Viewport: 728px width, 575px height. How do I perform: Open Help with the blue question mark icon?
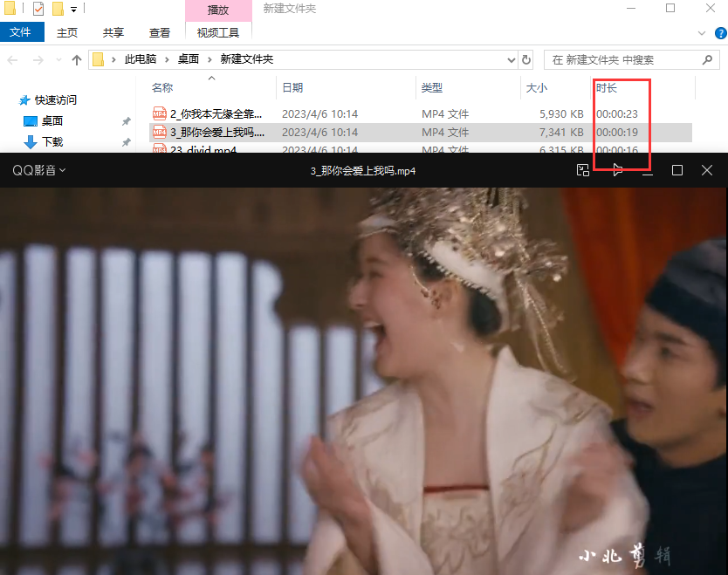click(721, 33)
